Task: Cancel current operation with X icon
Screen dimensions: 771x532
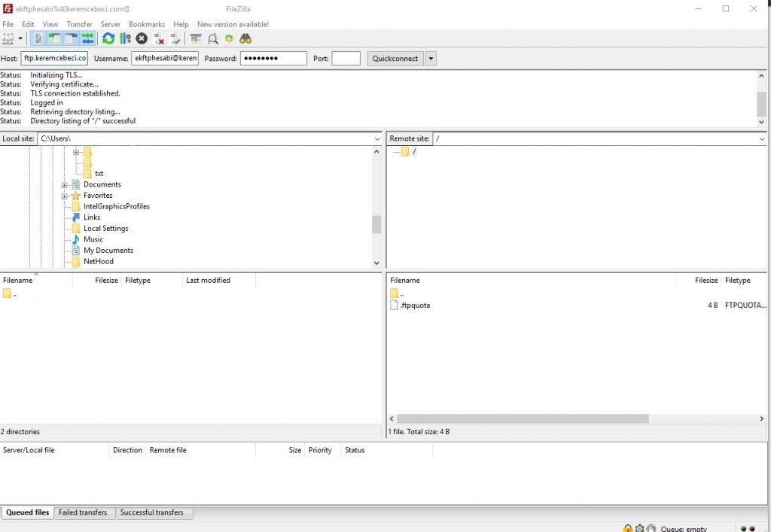Action: (x=142, y=39)
